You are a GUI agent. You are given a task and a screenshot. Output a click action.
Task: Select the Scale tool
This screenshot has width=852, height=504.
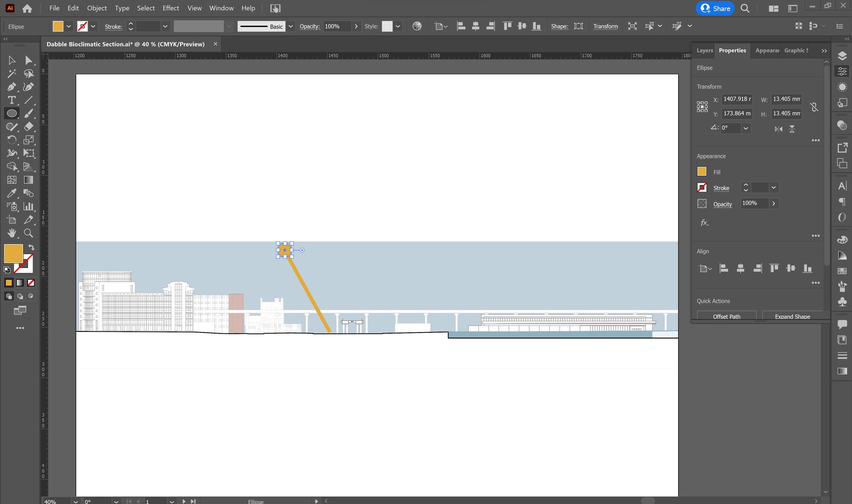coord(29,140)
